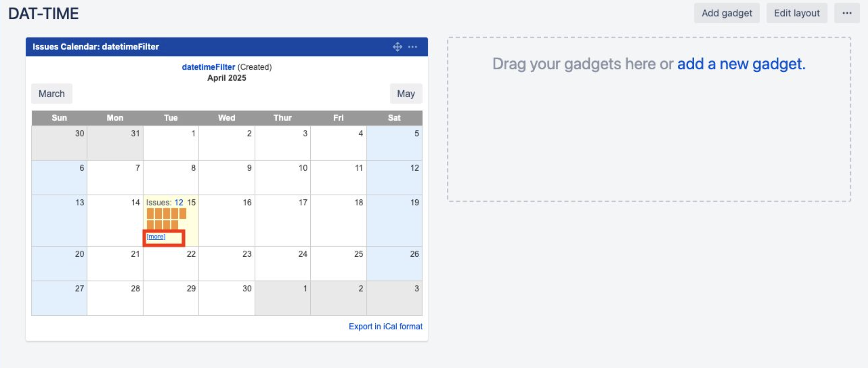The width and height of the screenshot is (868, 368).
Task: Navigate to May with the next-month button
Action: (x=406, y=93)
